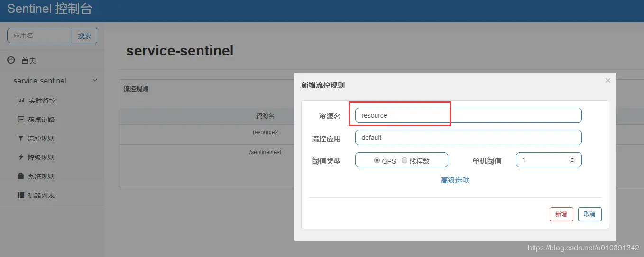The image size is (644, 257).
Task: Click the 降级规则 lightning icon
Action: (x=21, y=157)
